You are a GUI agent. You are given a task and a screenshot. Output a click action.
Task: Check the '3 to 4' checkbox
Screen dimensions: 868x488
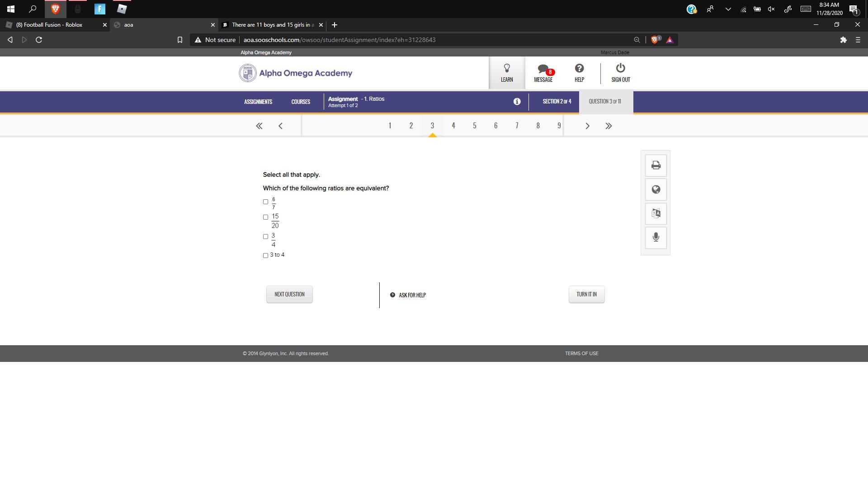pyautogui.click(x=265, y=255)
